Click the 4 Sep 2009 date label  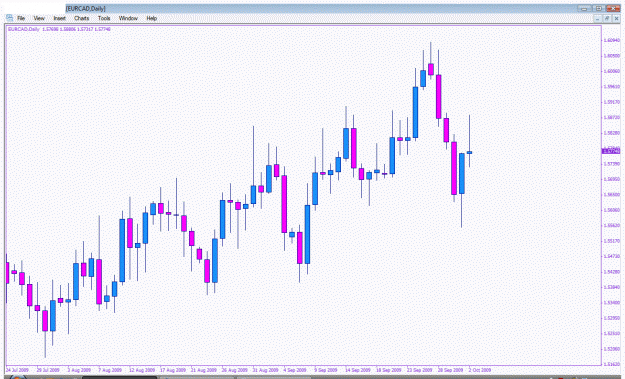pyautogui.click(x=295, y=370)
